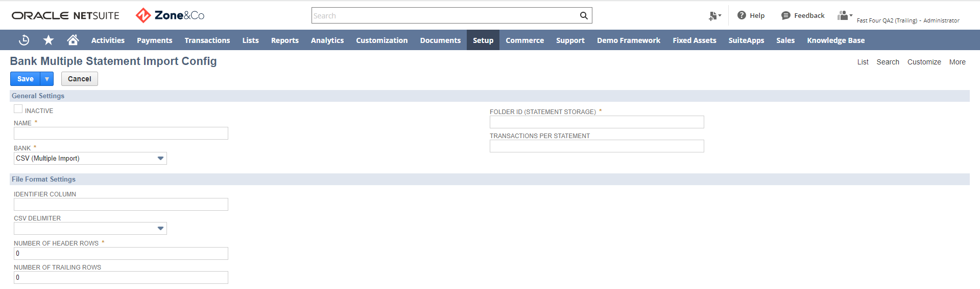This screenshot has width=980, height=289.
Task: Open the Lists menu
Action: pos(251,40)
